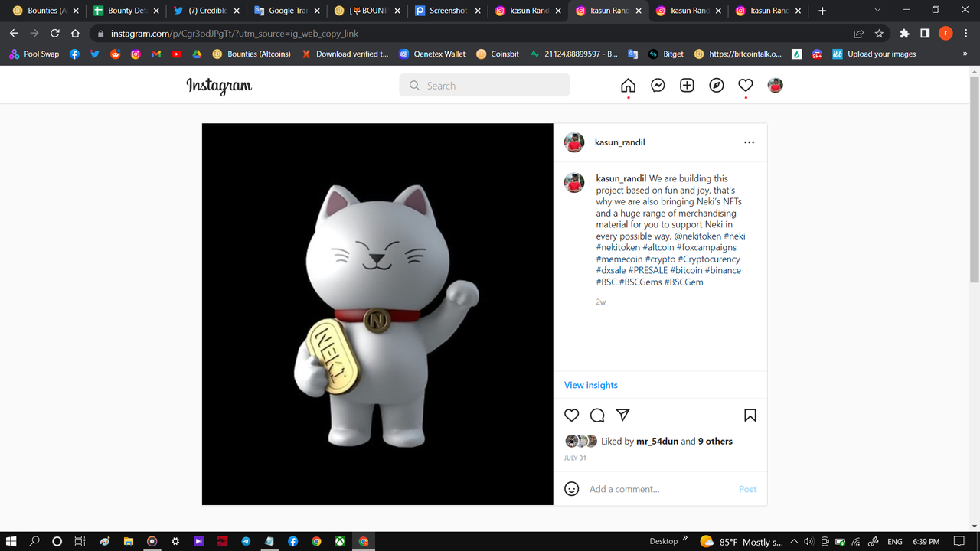Open #foxcampaigns hashtag link
Screen dimensions: 980x551
pos(707,247)
